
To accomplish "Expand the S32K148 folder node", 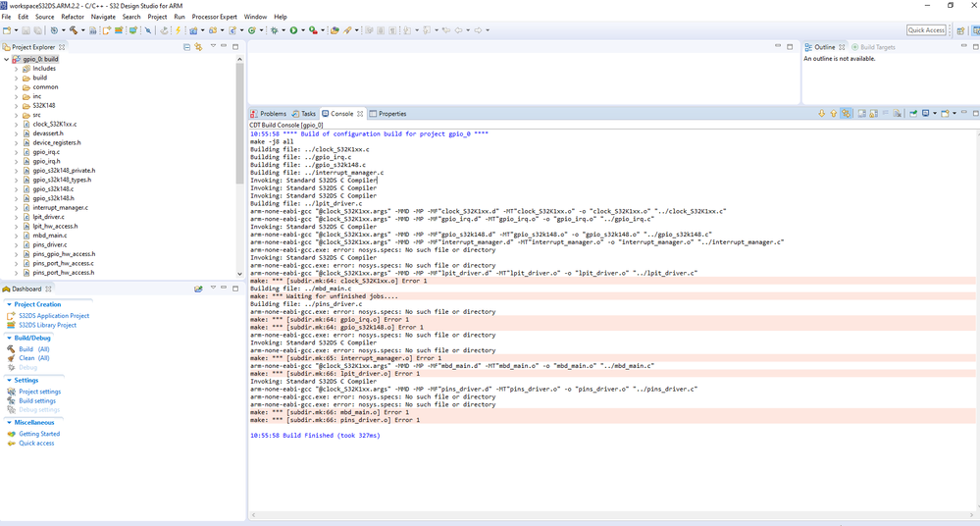I will pyautogui.click(x=17, y=106).
